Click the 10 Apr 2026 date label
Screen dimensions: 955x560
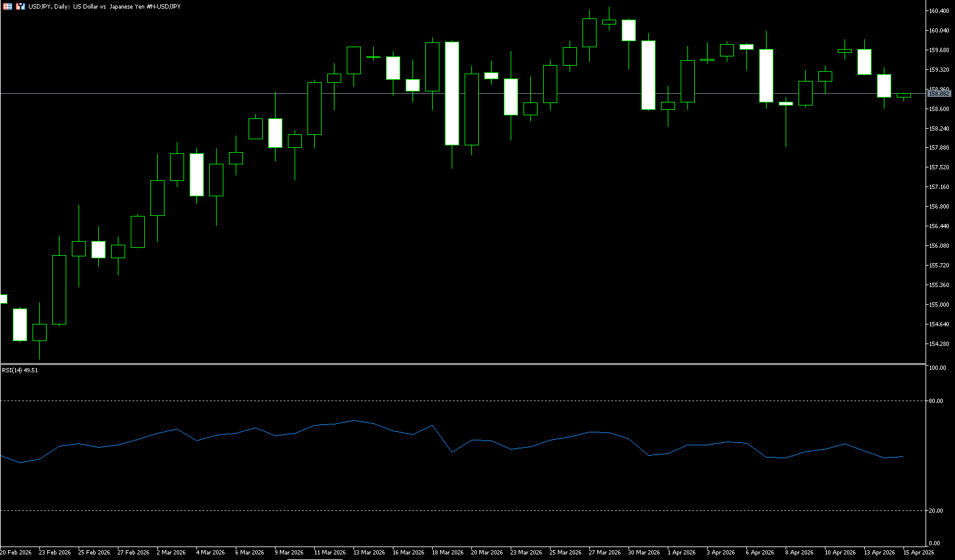[x=840, y=553]
